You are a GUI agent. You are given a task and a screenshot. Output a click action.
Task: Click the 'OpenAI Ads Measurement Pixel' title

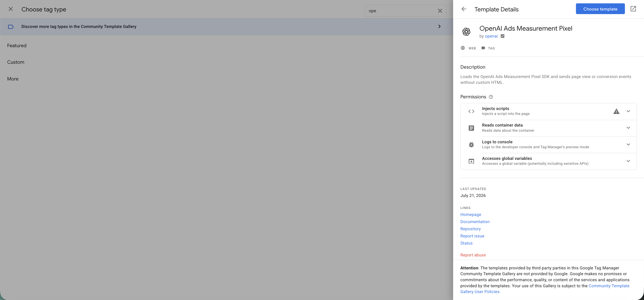pos(526,28)
